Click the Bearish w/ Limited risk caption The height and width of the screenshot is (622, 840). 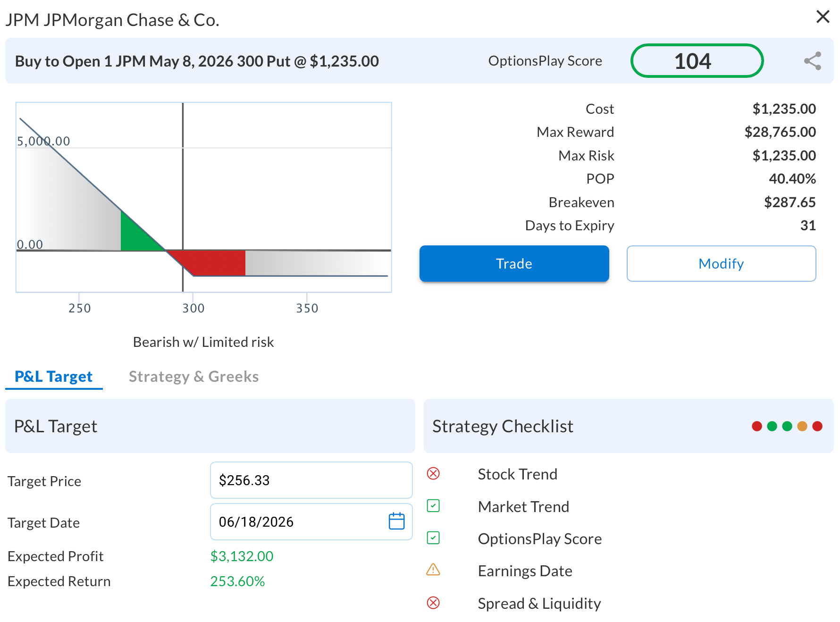203,342
